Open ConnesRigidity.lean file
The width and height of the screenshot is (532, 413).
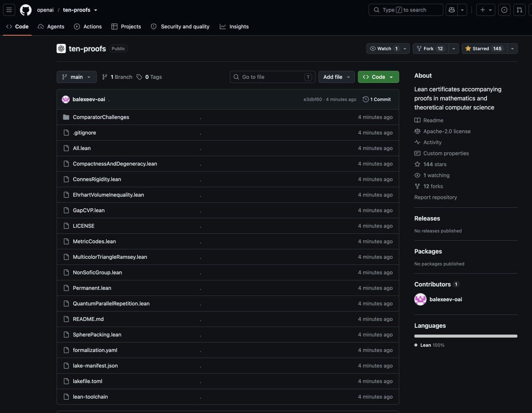pos(97,179)
